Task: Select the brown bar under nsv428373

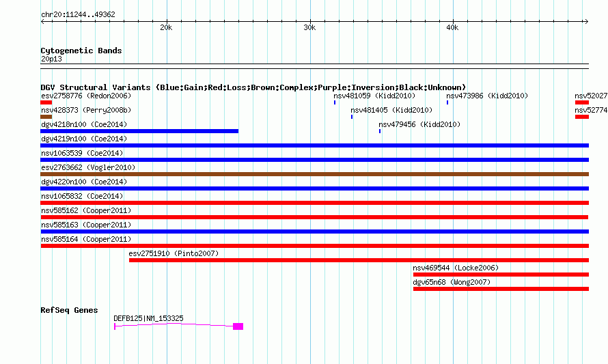Action: 46,117
